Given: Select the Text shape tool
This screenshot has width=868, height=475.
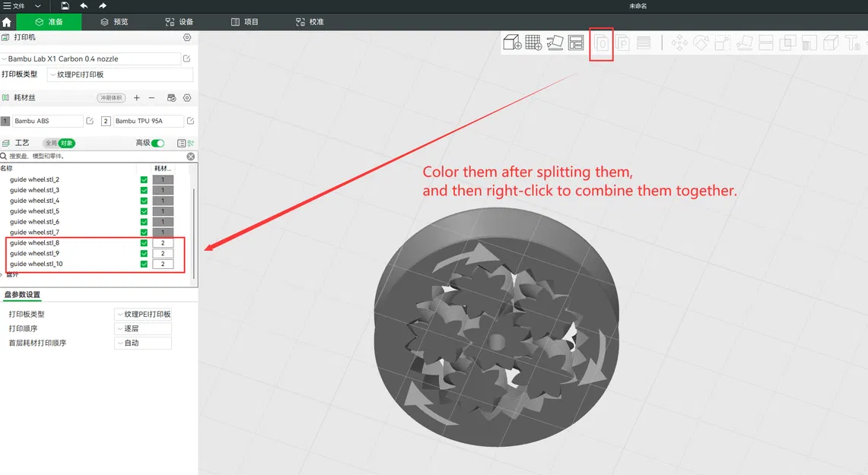Looking at the screenshot, I should coord(852,43).
